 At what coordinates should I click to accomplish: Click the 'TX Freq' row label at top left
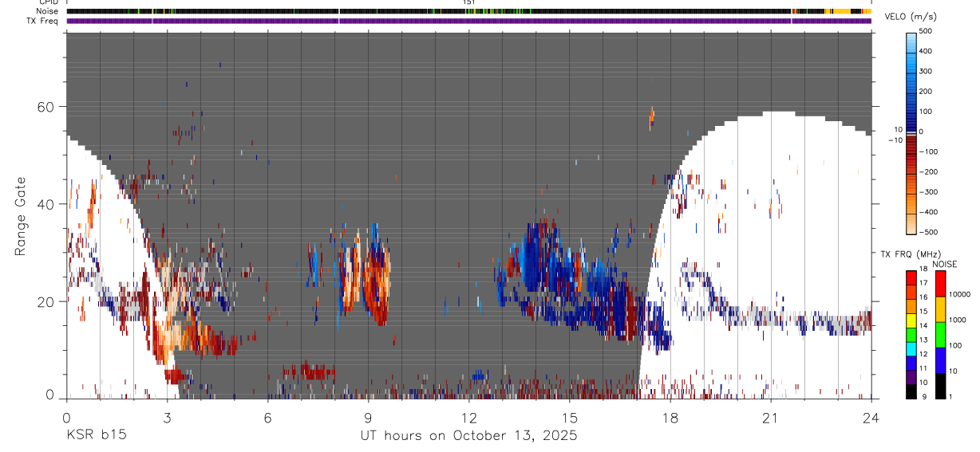pyautogui.click(x=43, y=21)
